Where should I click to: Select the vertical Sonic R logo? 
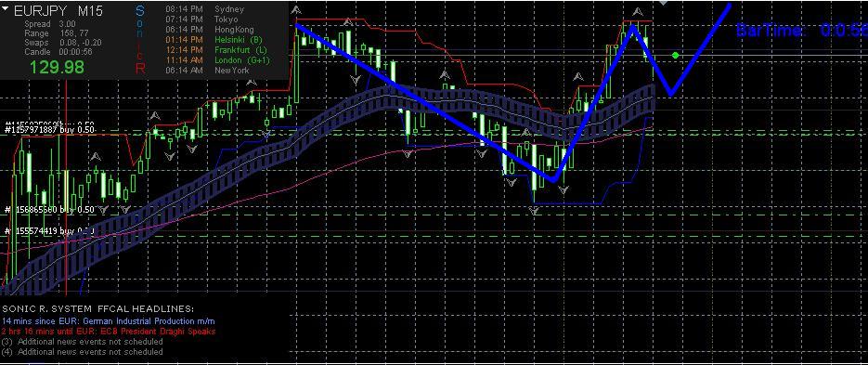(140, 39)
